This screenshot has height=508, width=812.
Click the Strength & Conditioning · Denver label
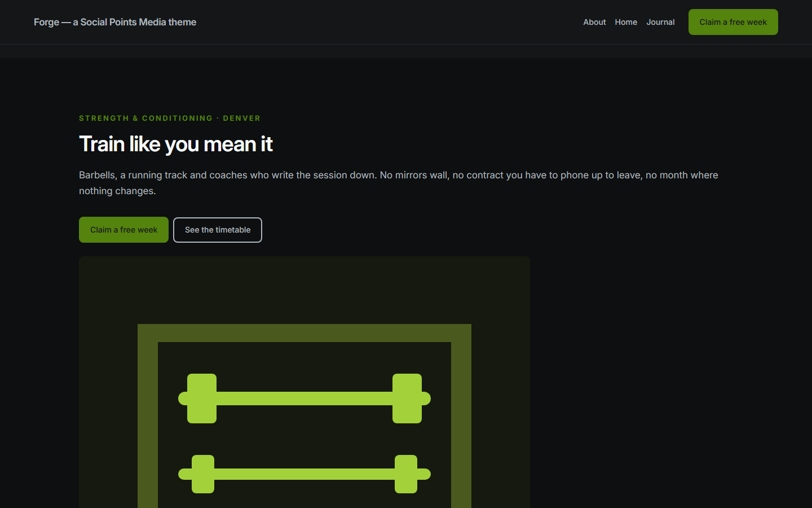pyautogui.click(x=170, y=118)
